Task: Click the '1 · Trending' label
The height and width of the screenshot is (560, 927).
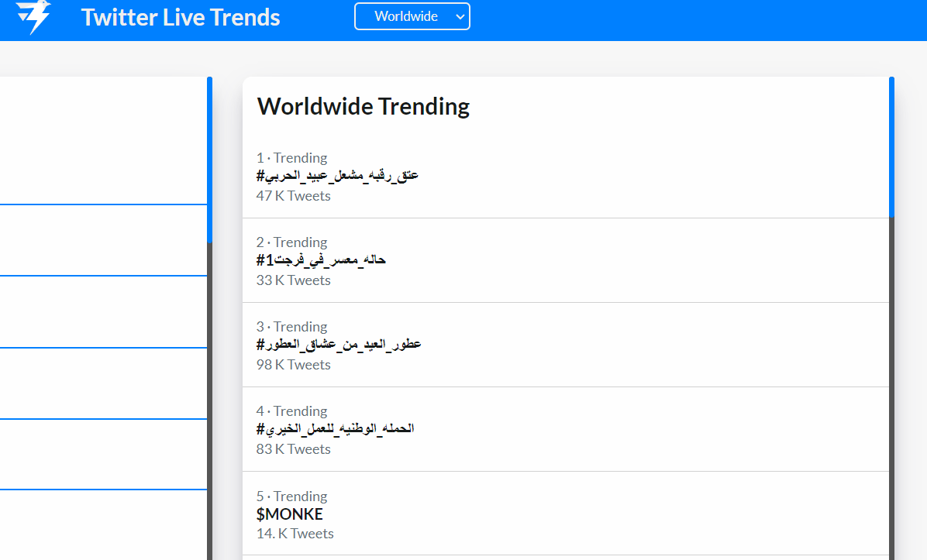Action: click(291, 158)
